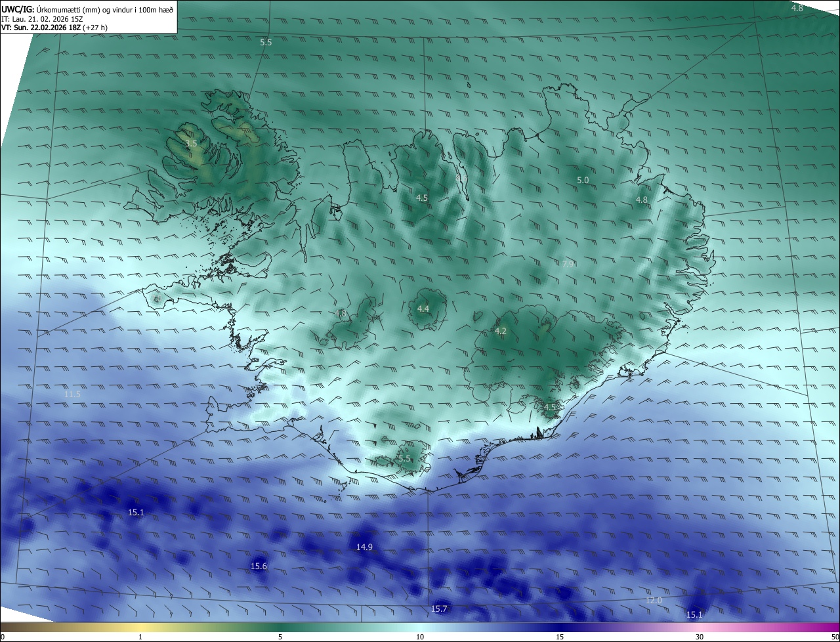Click the 12.0 value in the southeast ocean
Viewport: 840px width, 642px height.
(x=654, y=601)
